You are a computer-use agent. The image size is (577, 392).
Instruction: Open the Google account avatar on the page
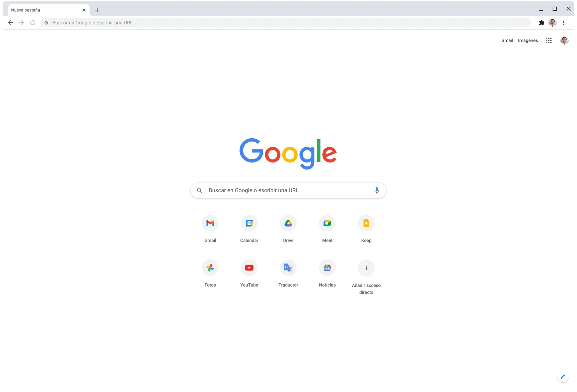(x=564, y=40)
